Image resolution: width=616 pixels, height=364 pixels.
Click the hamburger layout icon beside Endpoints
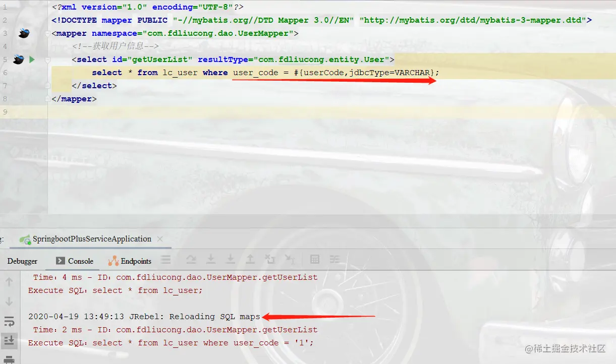pyautogui.click(x=166, y=260)
